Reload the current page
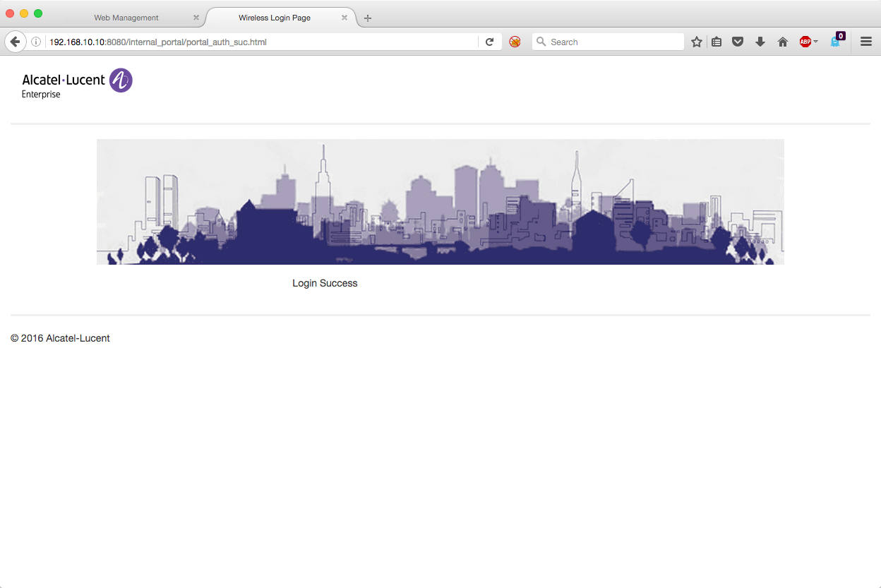Screen dimensions: 881x588 click(489, 42)
